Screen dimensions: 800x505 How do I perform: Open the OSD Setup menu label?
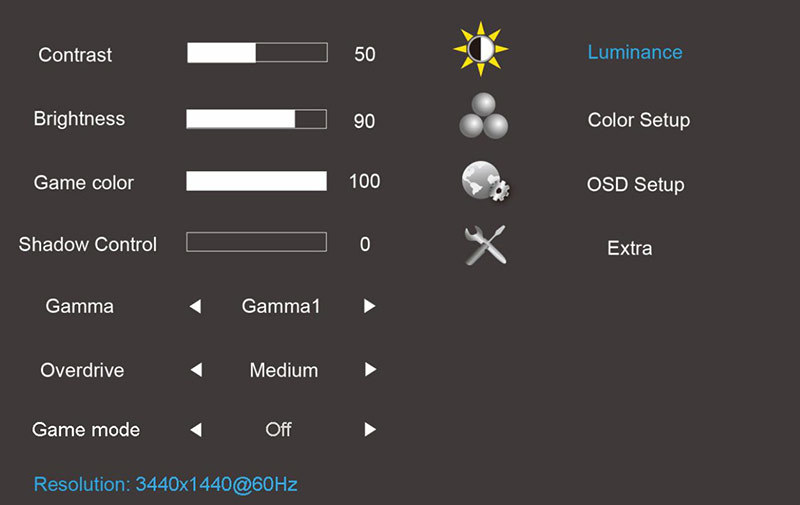click(x=635, y=185)
